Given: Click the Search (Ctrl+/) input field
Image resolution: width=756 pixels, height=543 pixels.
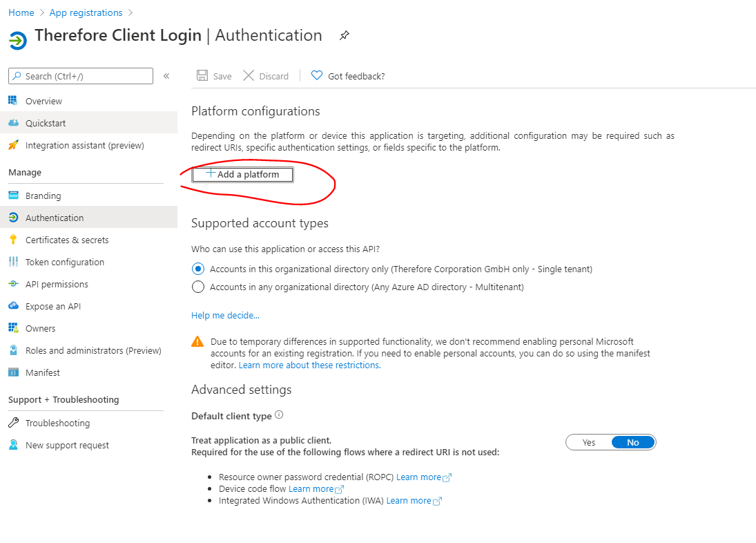Looking at the screenshot, I should pos(81,76).
